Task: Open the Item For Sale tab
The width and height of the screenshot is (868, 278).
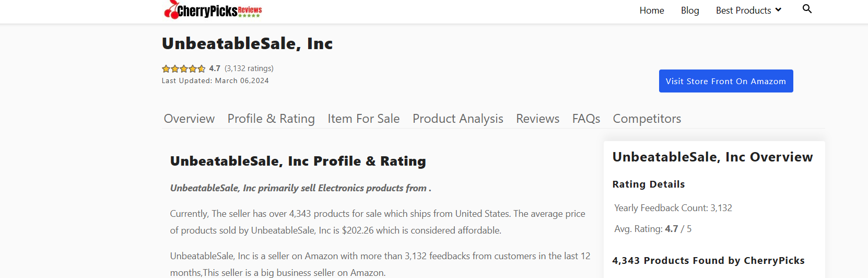Action: [x=363, y=119]
